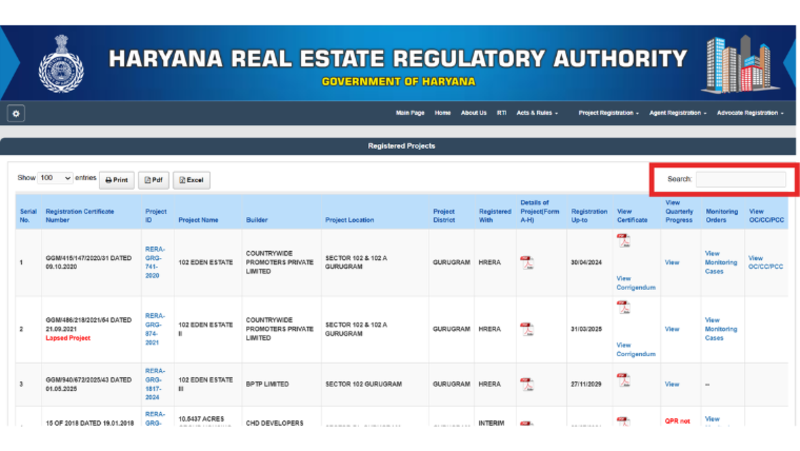Open the settings gear icon in navbar

click(x=16, y=113)
